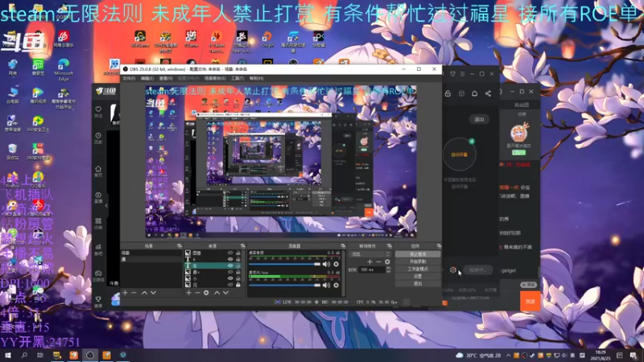
Task: Toggle eye of highlighted text source
Action: click(x=230, y=265)
